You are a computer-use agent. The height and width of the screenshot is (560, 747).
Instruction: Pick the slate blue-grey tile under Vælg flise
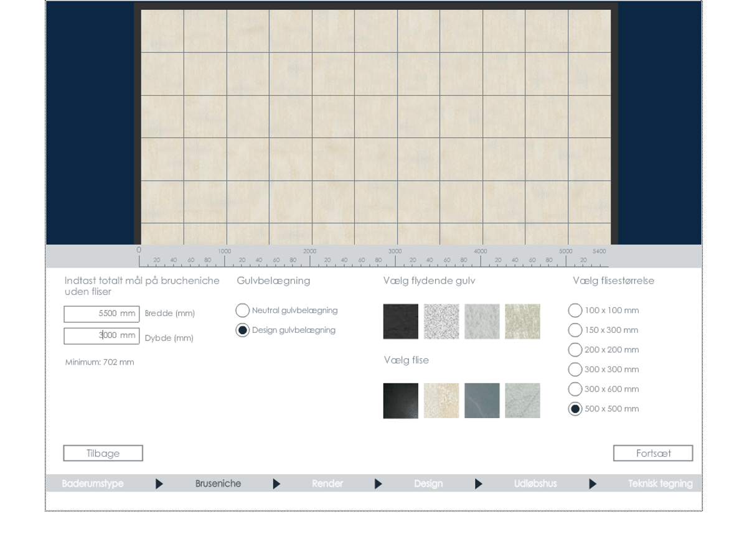482,401
